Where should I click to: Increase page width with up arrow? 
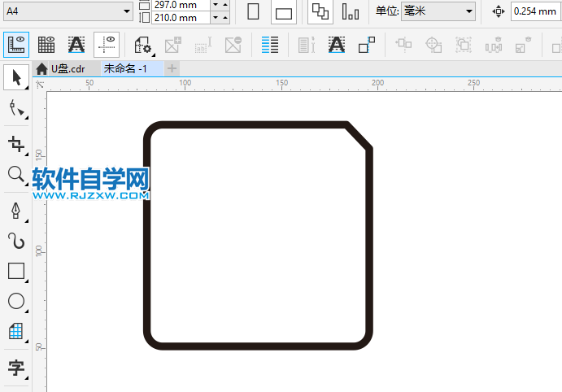(x=225, y=5)
